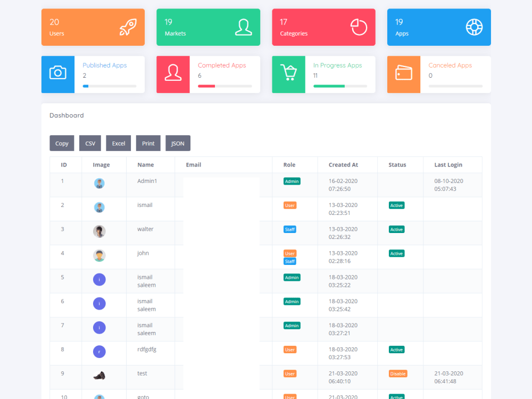Click Active status for john

396,254
